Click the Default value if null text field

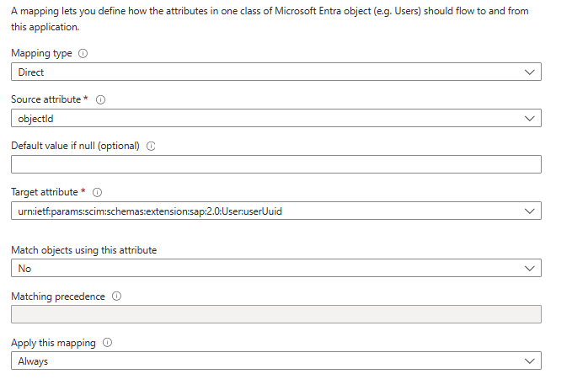(275, 165)
